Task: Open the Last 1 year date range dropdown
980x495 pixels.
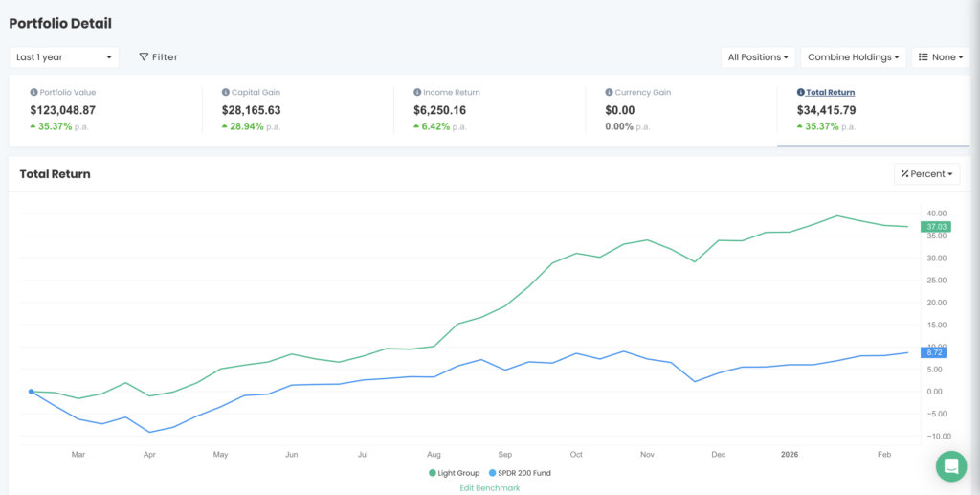Action: coord(64,57)
